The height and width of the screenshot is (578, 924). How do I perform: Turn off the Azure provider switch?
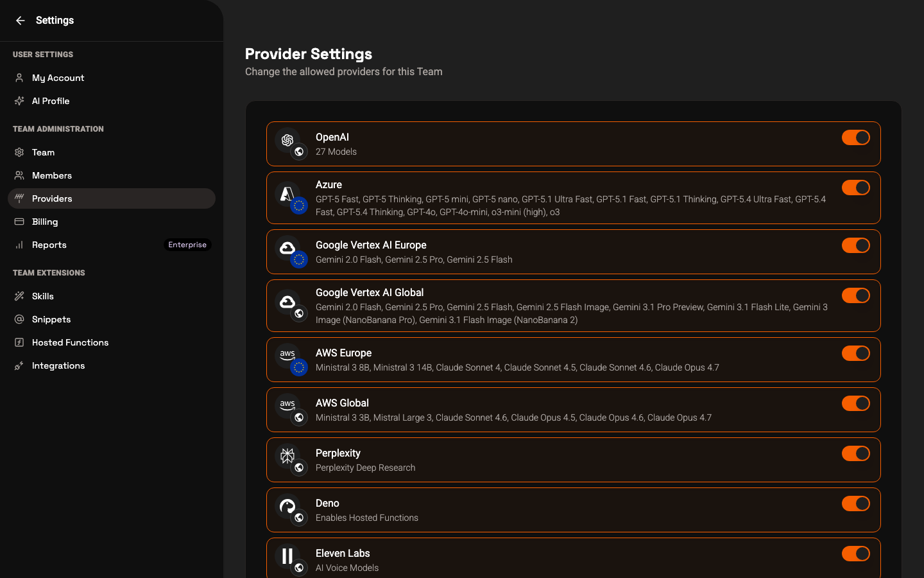(856, 188)
